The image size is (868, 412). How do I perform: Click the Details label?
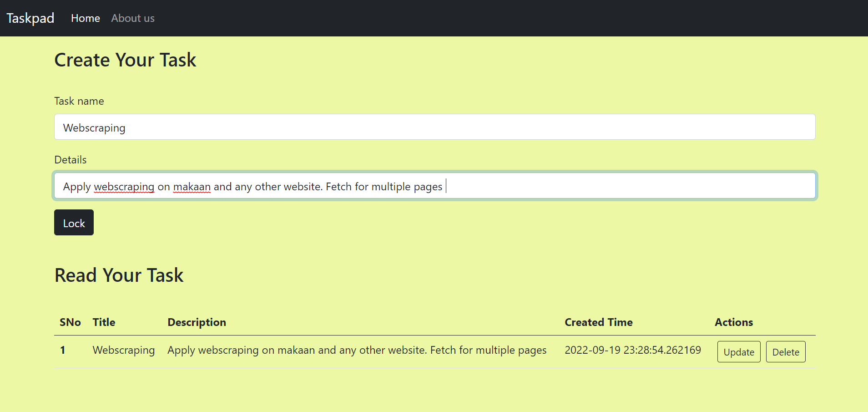[x=71, y=160]
